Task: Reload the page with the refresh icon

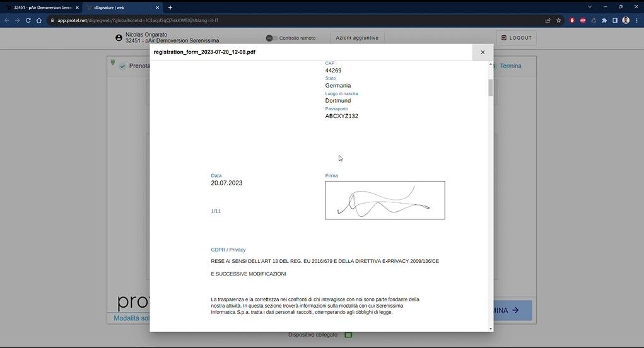Action: coord(28,20)
